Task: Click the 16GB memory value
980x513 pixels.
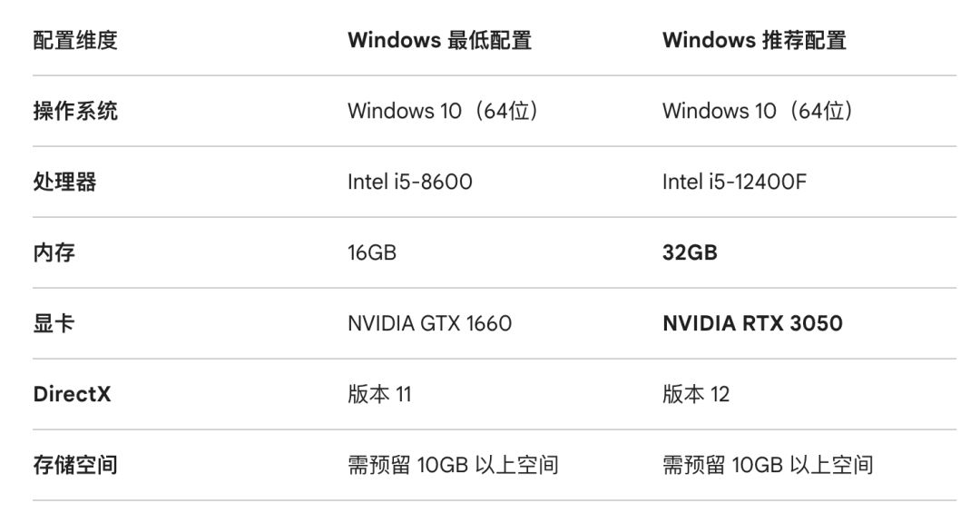Action: 372,252
